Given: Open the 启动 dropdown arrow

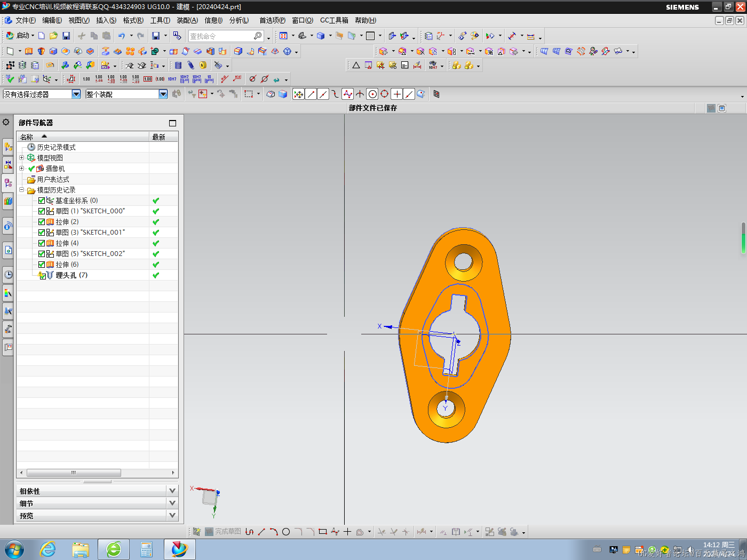Looking at the screenshot, I should [x=33, y=36].
